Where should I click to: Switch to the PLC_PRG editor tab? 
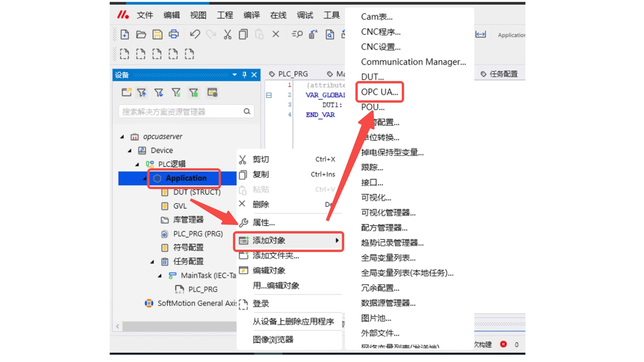coord(292,74)
